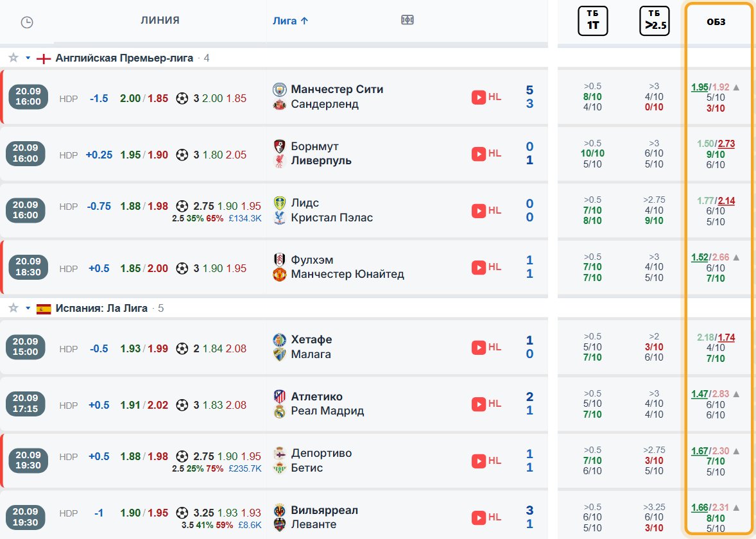The height and width of the screenshot is (539, 756).
Task: Open the Бетис team link
Action: tap(307, 468)
